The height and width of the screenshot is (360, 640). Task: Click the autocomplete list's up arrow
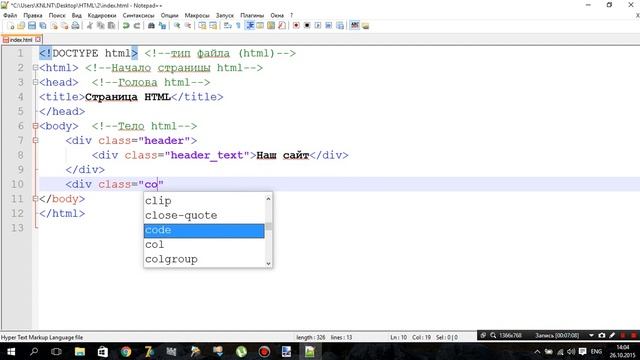[268, 199]
